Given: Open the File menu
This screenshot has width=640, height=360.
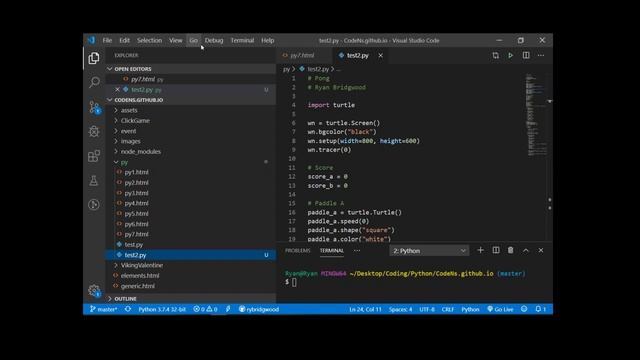Looking at the screenshot, I should (x=107, y=40).
